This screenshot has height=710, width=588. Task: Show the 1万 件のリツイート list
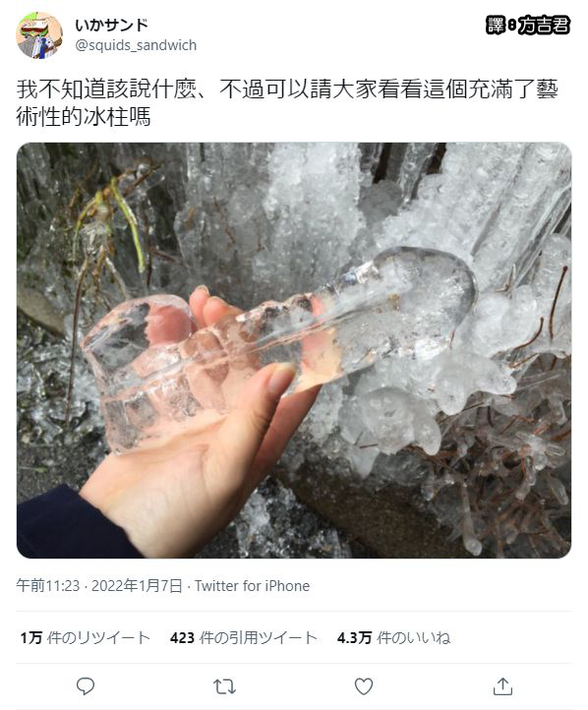pos(86,638)
